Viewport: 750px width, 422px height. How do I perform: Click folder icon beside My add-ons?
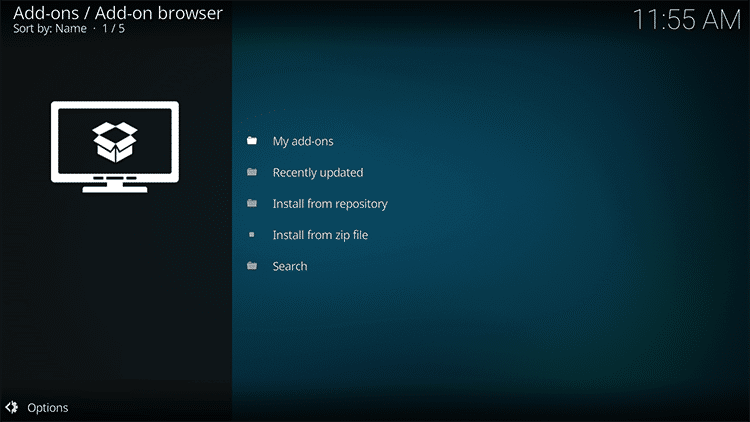click(x=252, y=141)
